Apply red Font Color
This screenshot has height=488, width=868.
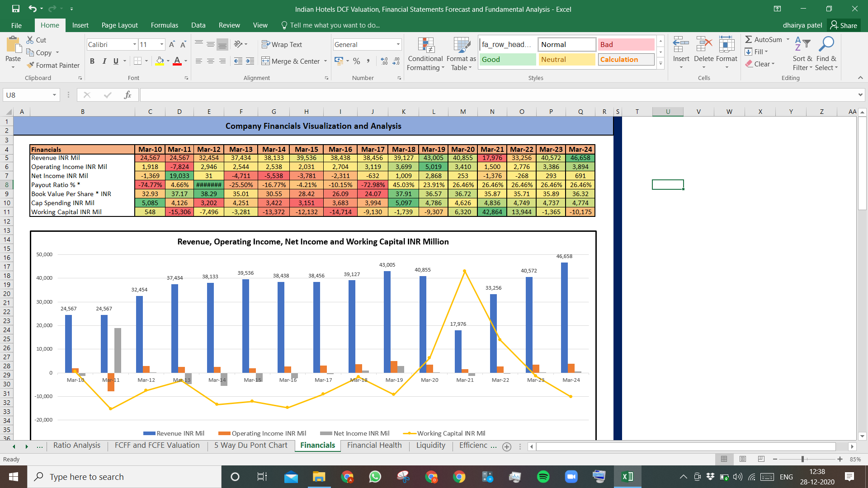177,61
